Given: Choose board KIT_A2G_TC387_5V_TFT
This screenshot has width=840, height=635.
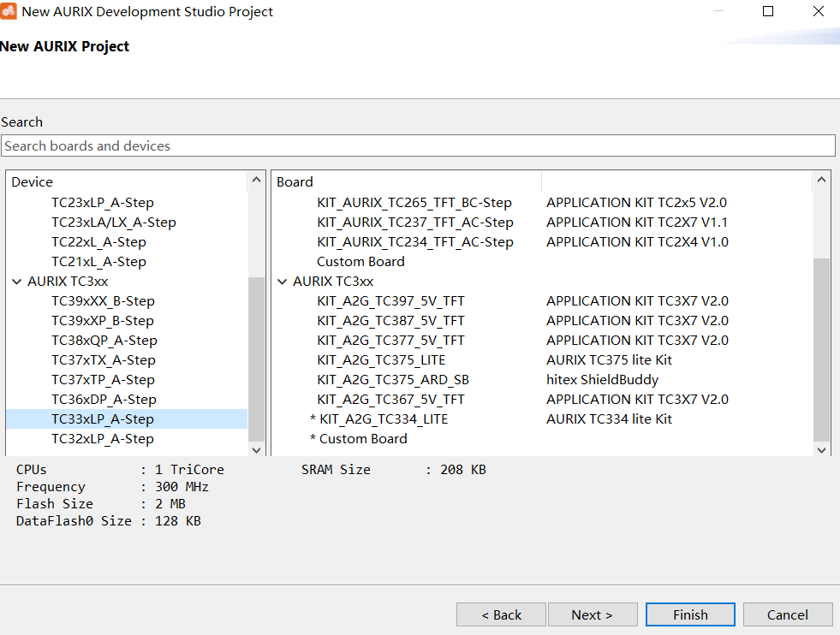Looking at the screenshot, I should [x=390, y=321].
